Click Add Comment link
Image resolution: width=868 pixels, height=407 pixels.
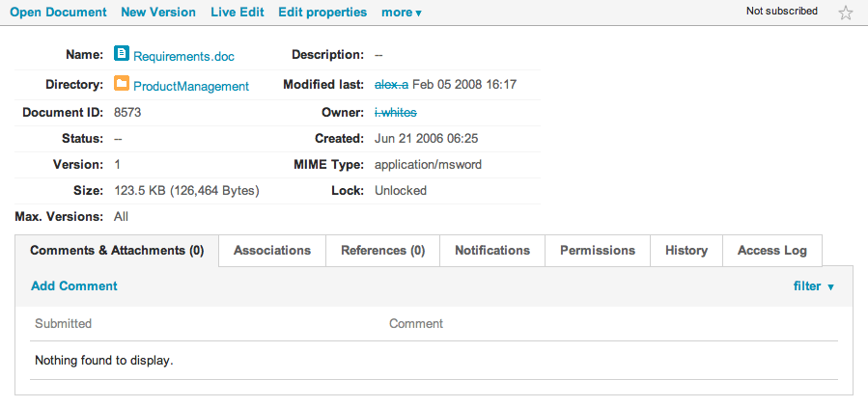pos(74,285)
